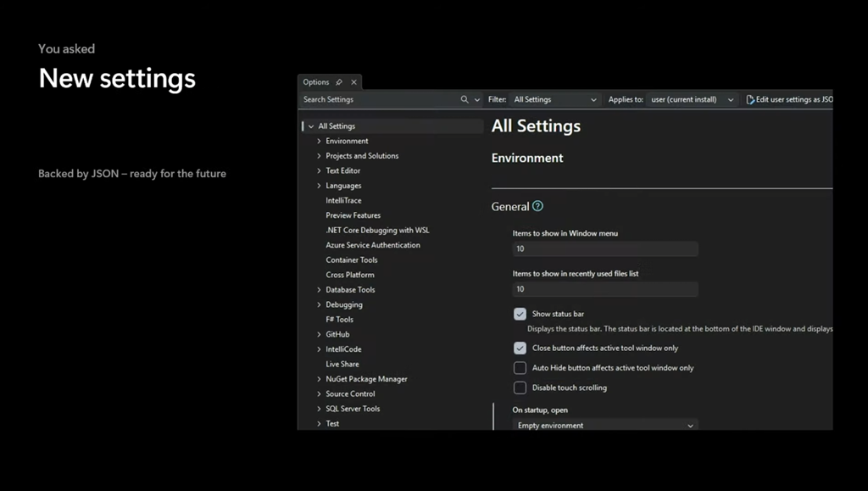
Task: Click the Edit user settings JSON file icon
Action: point(750,99)
